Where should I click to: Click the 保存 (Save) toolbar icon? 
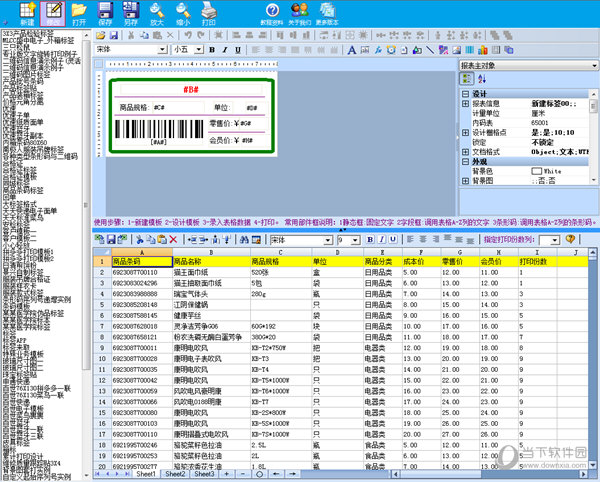coord(105,12)
